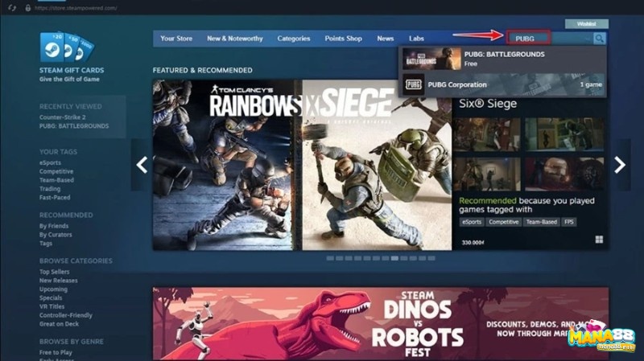Open the Points Shop tab

point(344,39)
